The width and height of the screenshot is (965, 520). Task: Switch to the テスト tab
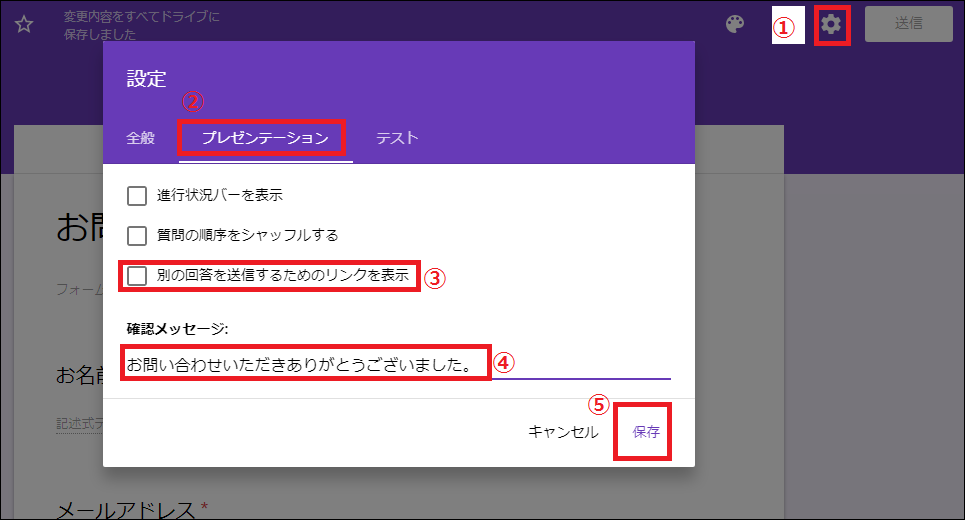point(398,138)
